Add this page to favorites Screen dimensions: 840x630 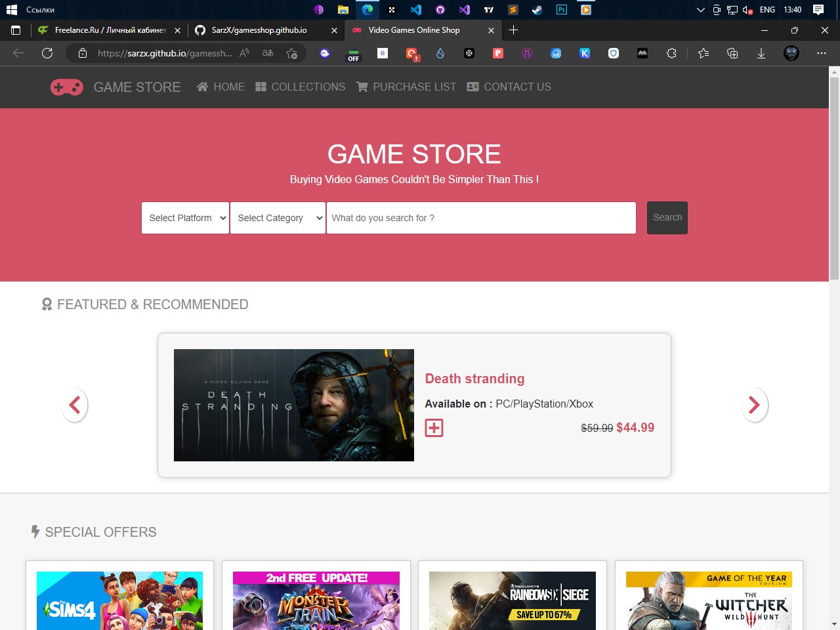(x=292, y=53)
